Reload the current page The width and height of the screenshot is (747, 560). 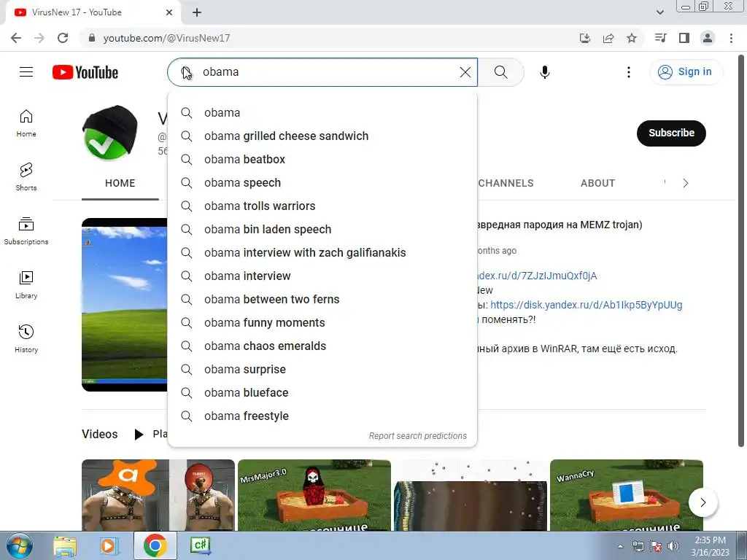(x=63, y=38)
